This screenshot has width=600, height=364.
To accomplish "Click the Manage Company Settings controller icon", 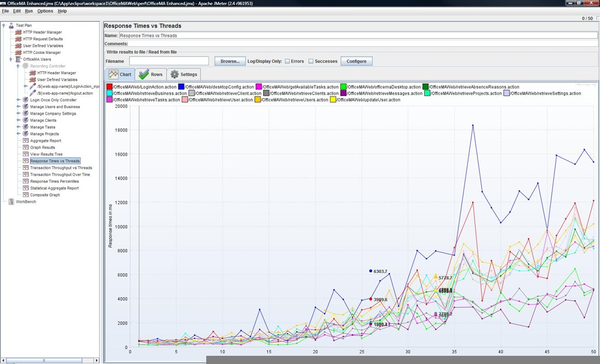I will click(x=25, y=114).
